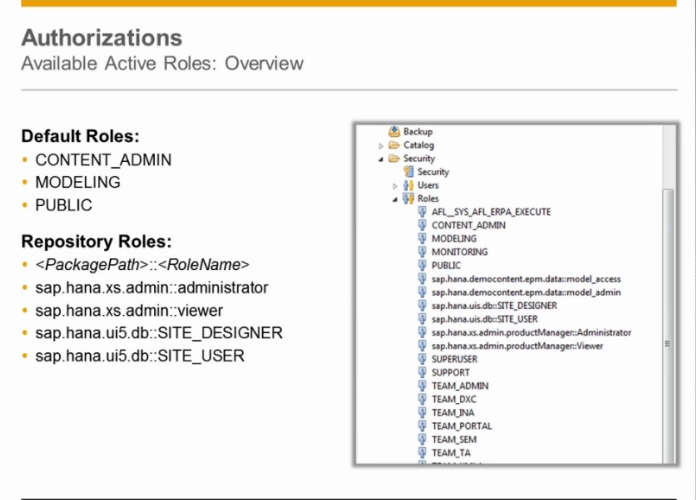Screen dimensions: 696x500
Task: Click the role icon beside SUPERUSER
Action: pos(423,359)
